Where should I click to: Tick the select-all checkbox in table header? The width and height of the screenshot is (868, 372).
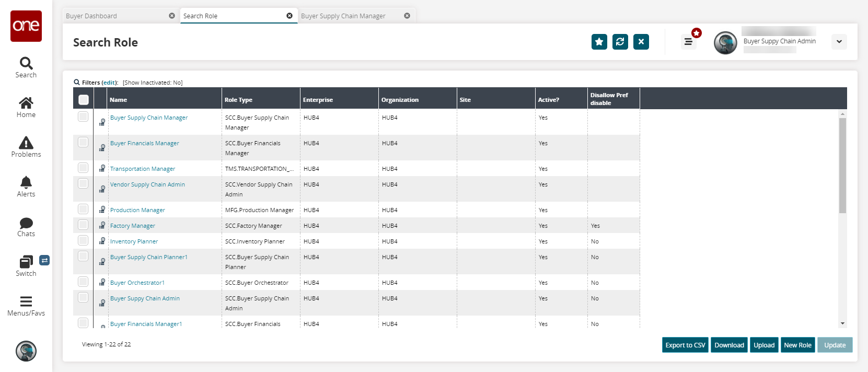(84, 99)
